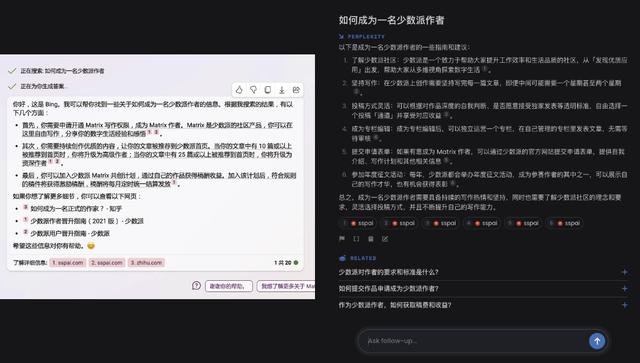
Task: Click the question mark help icon
Action: (x=196, y=286)
